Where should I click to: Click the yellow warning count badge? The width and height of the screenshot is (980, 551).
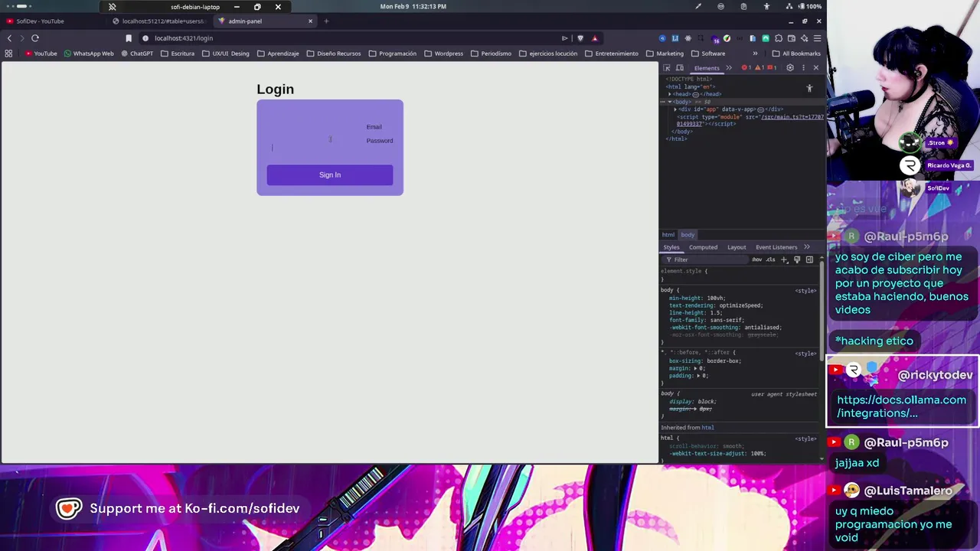(760, 67)
